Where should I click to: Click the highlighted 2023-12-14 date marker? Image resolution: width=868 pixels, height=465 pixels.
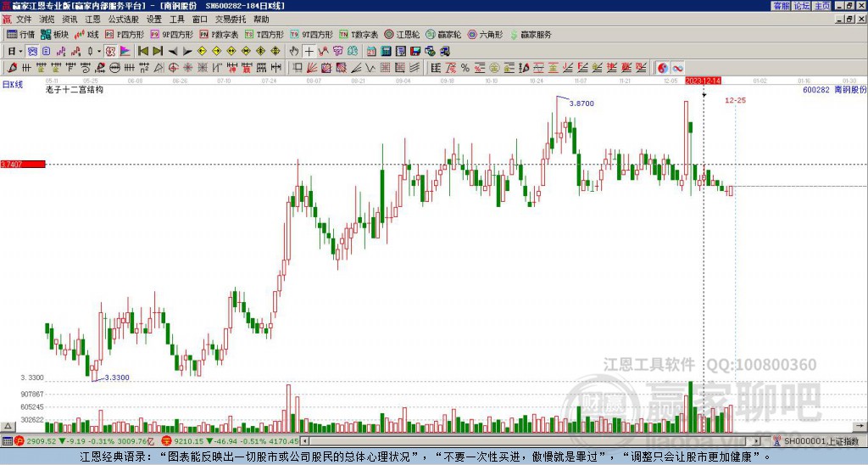tap(703, 81)
